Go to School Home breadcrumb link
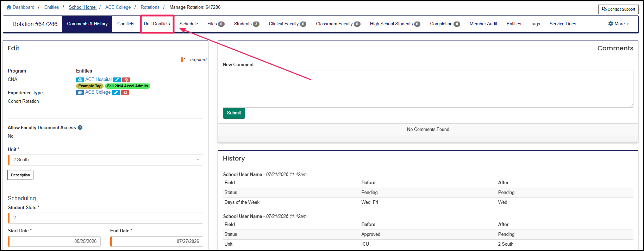Viewport: 644px width, 251px height. (82, 7)
